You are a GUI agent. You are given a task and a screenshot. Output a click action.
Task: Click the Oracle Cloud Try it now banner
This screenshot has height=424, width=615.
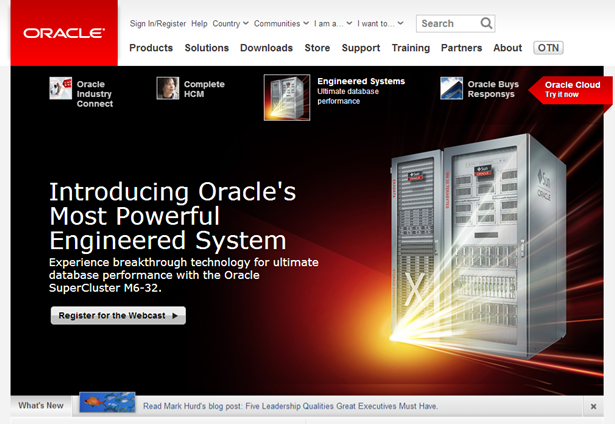[x=572, y=89]
